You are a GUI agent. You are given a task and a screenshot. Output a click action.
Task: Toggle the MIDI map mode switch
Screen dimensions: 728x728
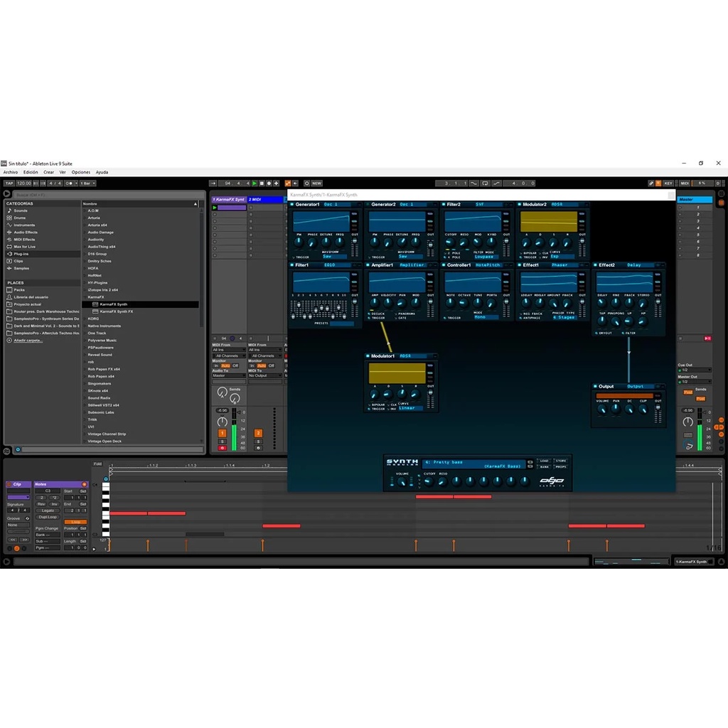click(x=685, y=183)
